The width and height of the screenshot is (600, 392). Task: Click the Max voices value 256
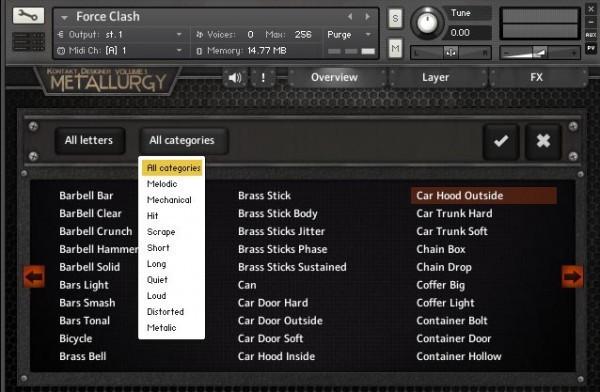pyautogui.click(x=303, y=34)
